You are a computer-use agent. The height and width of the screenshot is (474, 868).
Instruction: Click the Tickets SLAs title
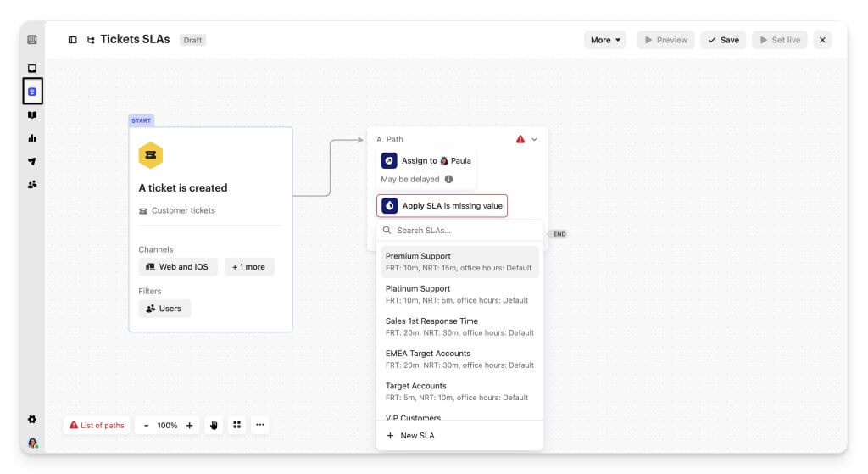[x=135, y=39]
